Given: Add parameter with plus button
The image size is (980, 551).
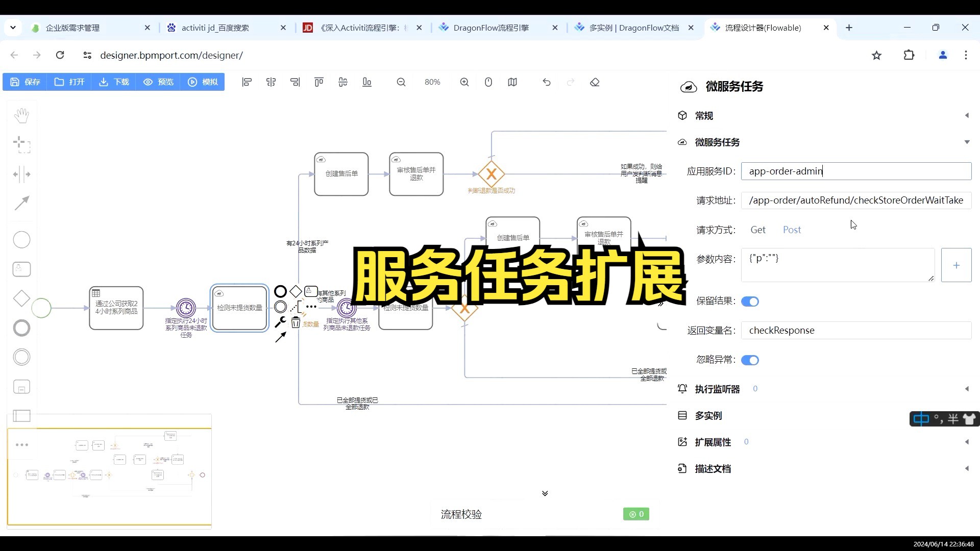Looking at the screenshot, I should [956, 265].
